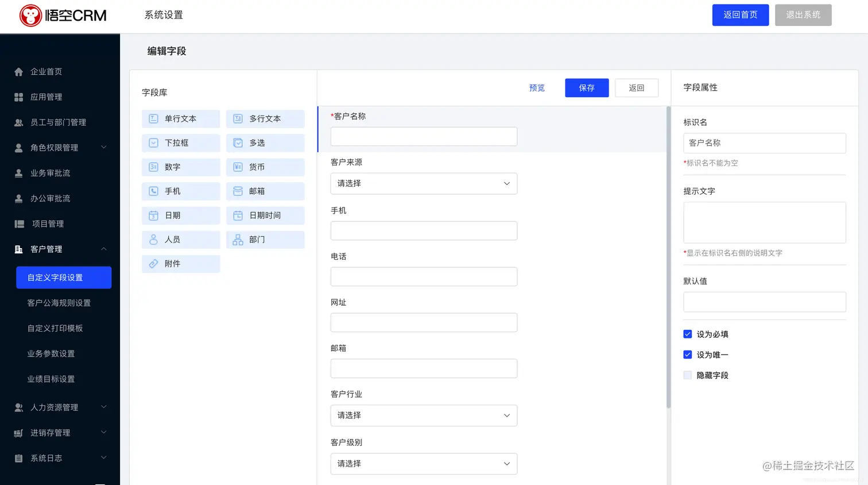Select the 单行文本 field type from field library
The height and width of the screenshot is (485, 868).
coord(180,118)
